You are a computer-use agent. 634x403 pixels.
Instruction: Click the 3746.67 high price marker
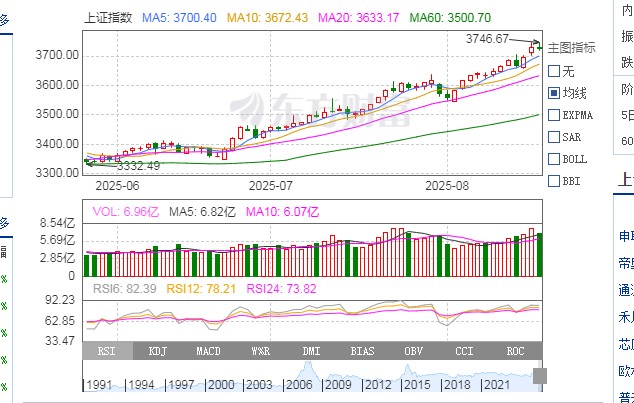(494, 38)
